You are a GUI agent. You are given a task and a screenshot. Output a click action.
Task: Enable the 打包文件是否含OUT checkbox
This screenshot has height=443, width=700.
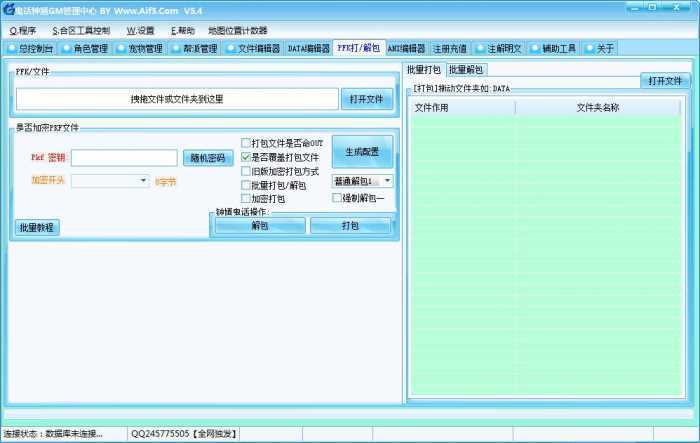[246, 143]
